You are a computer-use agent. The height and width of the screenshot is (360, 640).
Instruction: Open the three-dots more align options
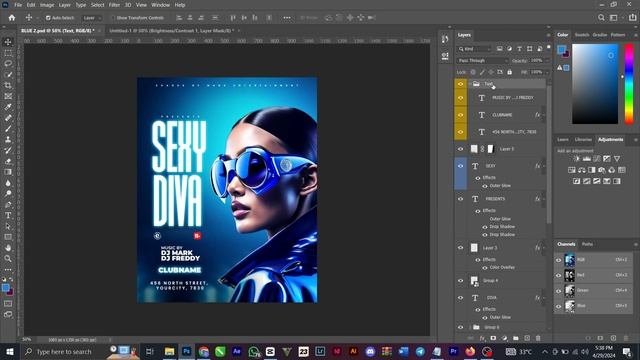(287, 18)
